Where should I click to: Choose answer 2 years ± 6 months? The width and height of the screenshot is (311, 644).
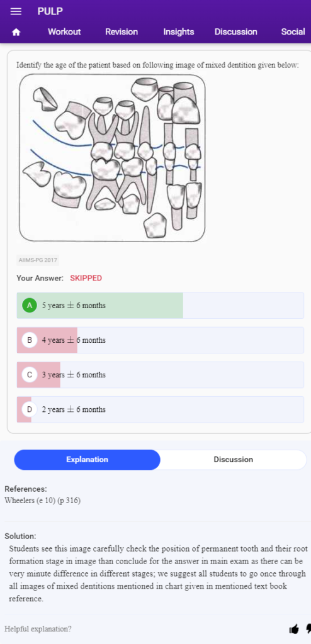[161, 409]
